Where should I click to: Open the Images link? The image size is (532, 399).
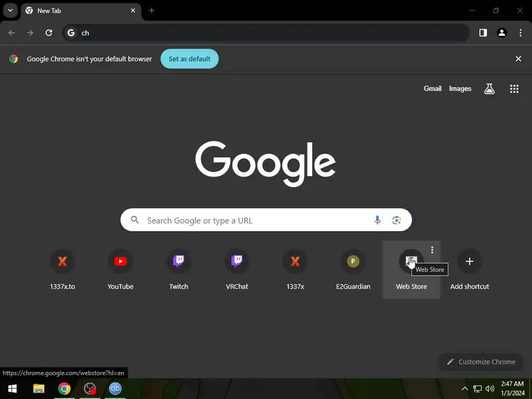(x=460, y=88)
